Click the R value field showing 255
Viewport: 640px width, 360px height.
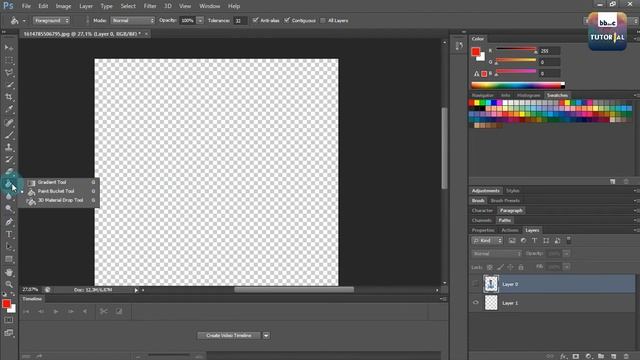pos(549,51)
